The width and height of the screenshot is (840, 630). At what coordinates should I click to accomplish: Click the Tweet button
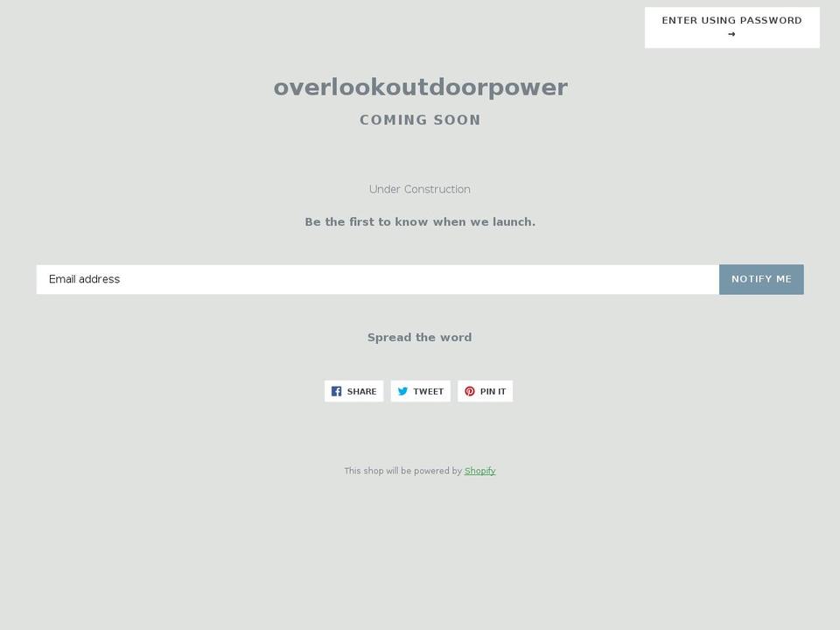point(421,391)
